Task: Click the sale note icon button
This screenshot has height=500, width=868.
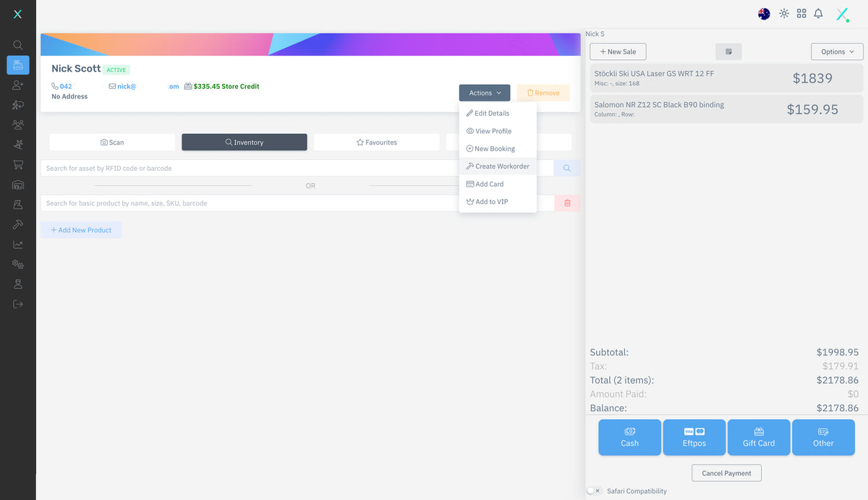Action: [x=728, y=52]
